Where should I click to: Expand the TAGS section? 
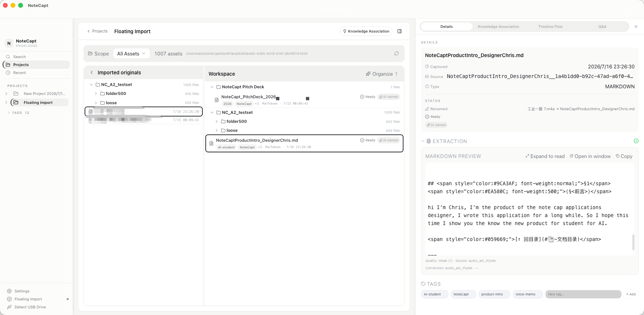(9, 113)
